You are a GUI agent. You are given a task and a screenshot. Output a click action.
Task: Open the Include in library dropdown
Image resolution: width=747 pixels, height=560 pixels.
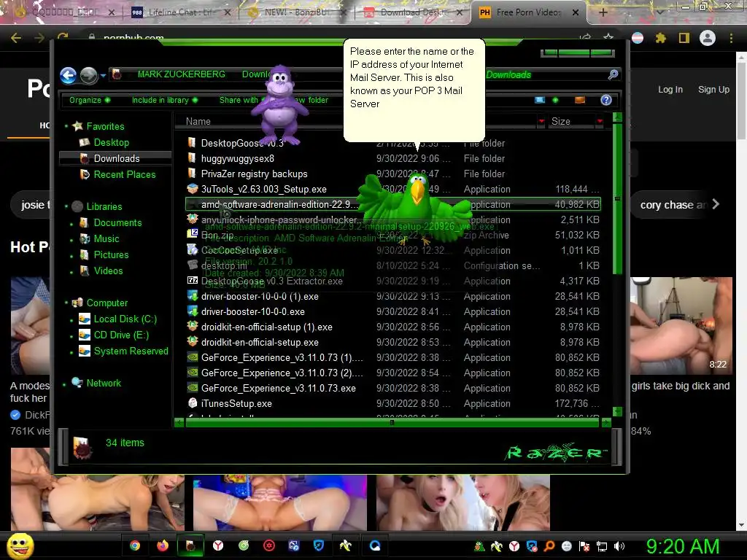pyautogui.click(x=164, y=100)
